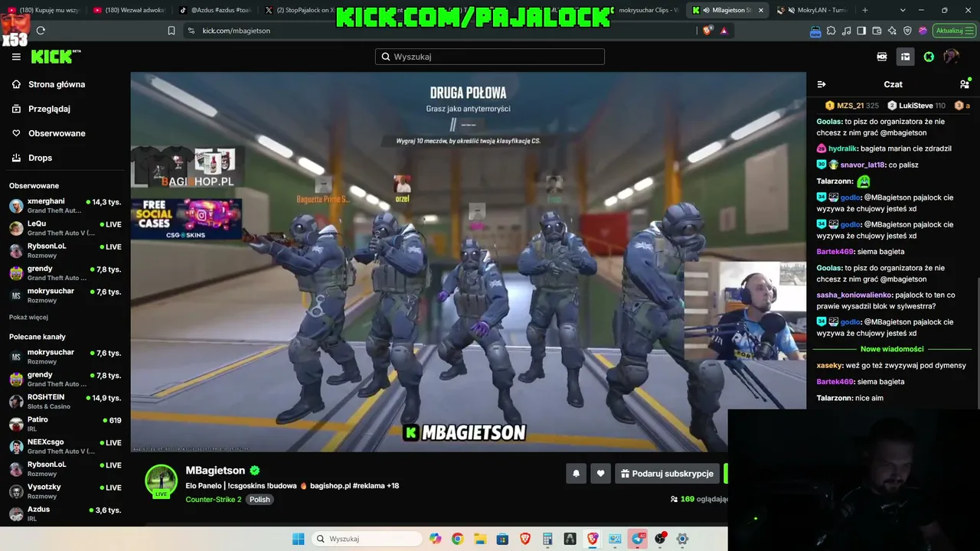
Task: Select the Polish language tag
Action: point(260,500)
